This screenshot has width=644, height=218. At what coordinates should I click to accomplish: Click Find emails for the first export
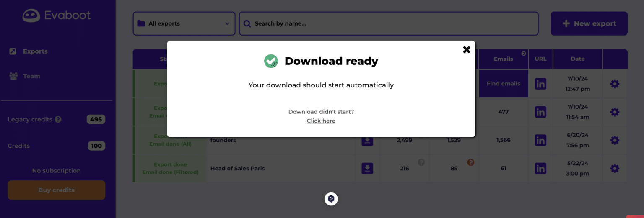tap(503, 84)
